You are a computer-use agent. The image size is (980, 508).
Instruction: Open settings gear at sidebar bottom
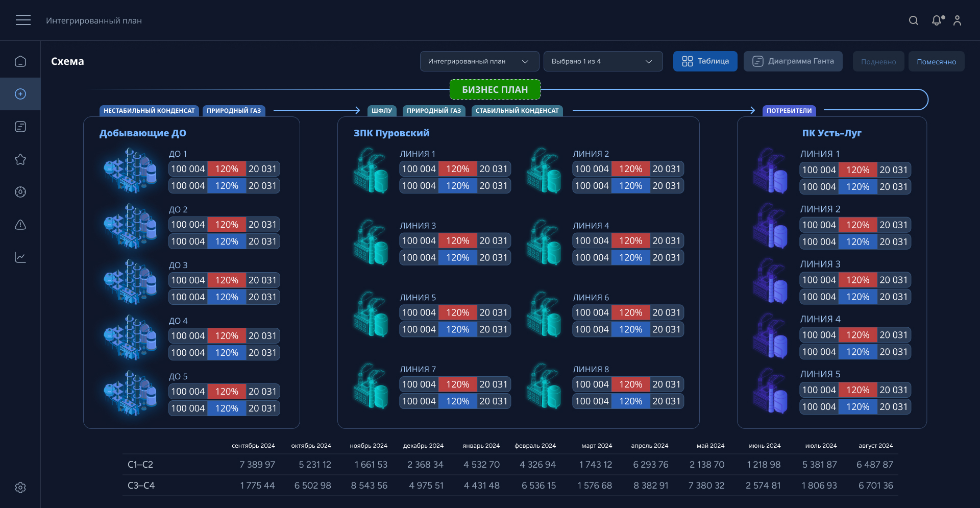[20, 488]
